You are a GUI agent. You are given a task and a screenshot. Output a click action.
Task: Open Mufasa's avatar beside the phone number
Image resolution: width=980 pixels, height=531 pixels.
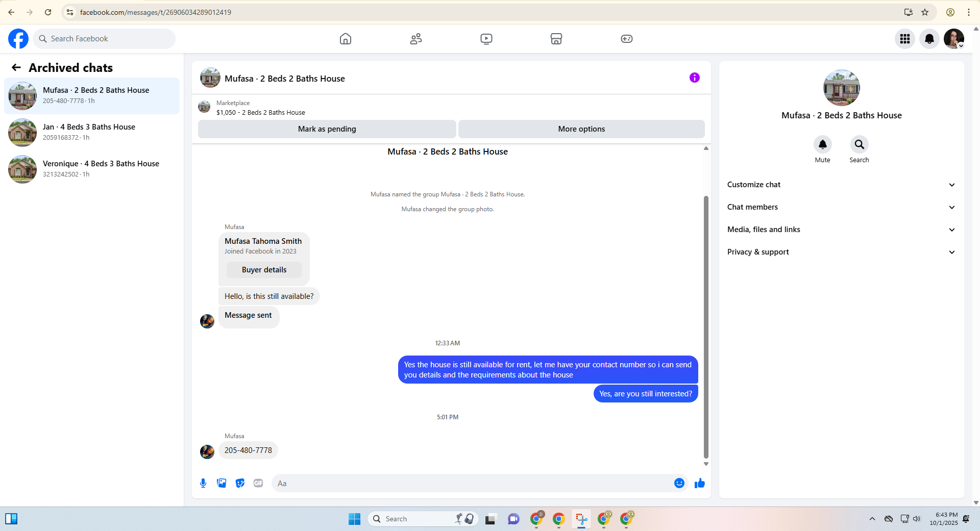point(207,452)
